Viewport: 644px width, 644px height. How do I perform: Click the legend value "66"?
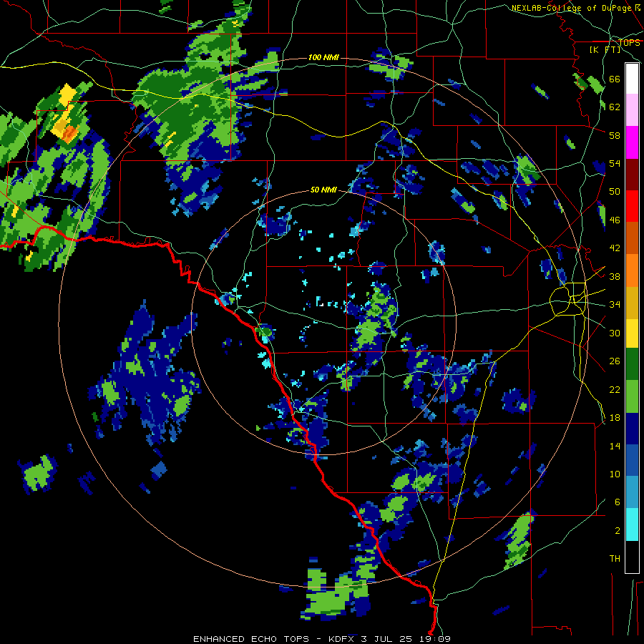click(x=615, y=79)
